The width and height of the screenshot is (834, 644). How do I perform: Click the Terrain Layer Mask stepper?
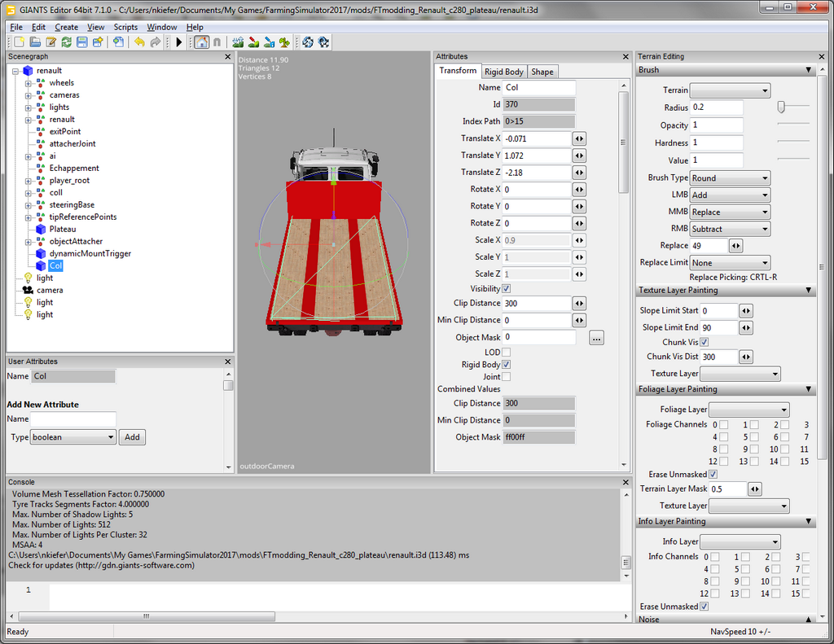tap(755, 488)
